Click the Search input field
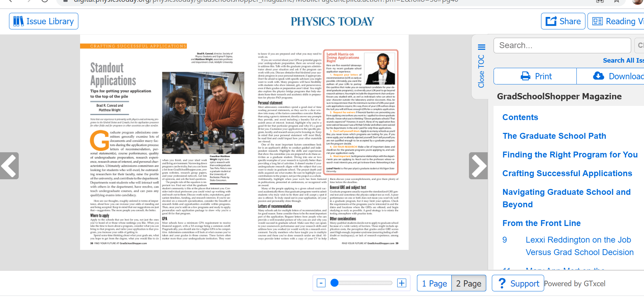The width and height of the screenshot is (644, 299). tap(562, 45)
